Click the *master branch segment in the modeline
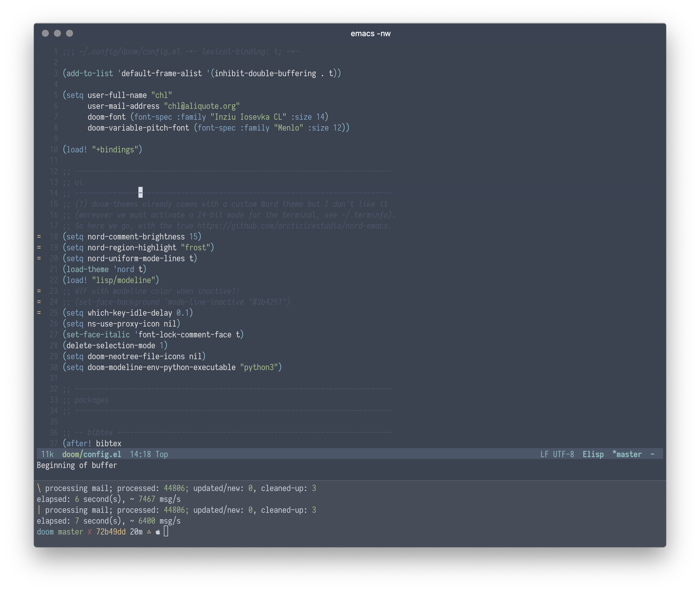 627,454
